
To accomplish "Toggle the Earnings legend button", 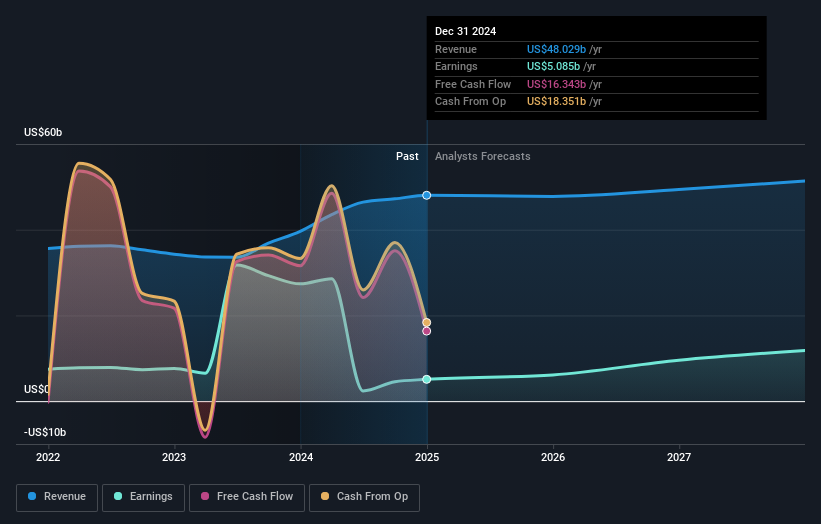I will [143, 497].
